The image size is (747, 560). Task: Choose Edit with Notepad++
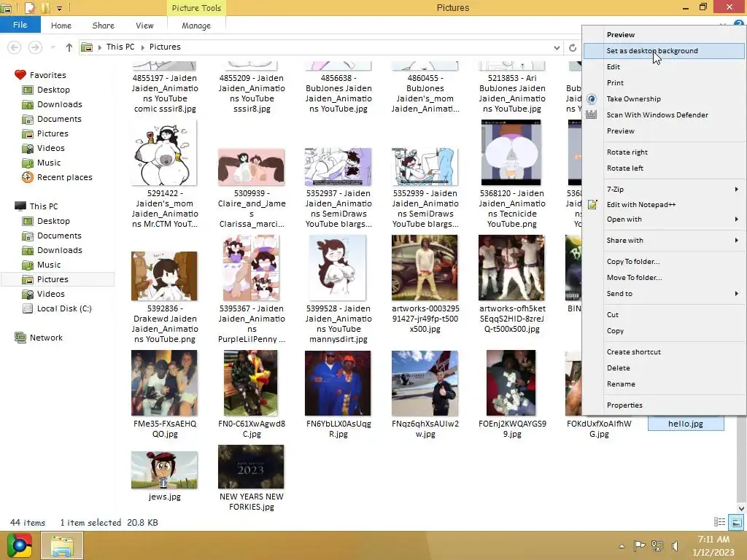pyautogui.click(x=664, y=204)
